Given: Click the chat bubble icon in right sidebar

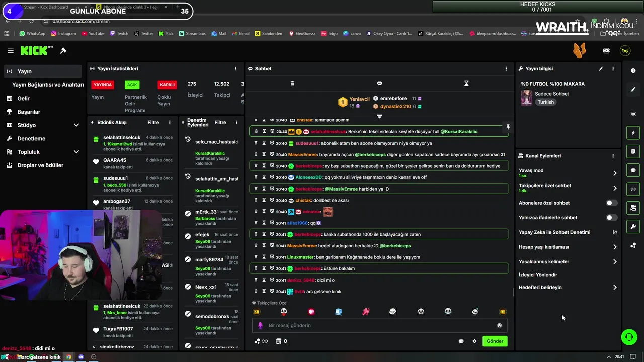Looking at the screenshot, I should point(633,170).
